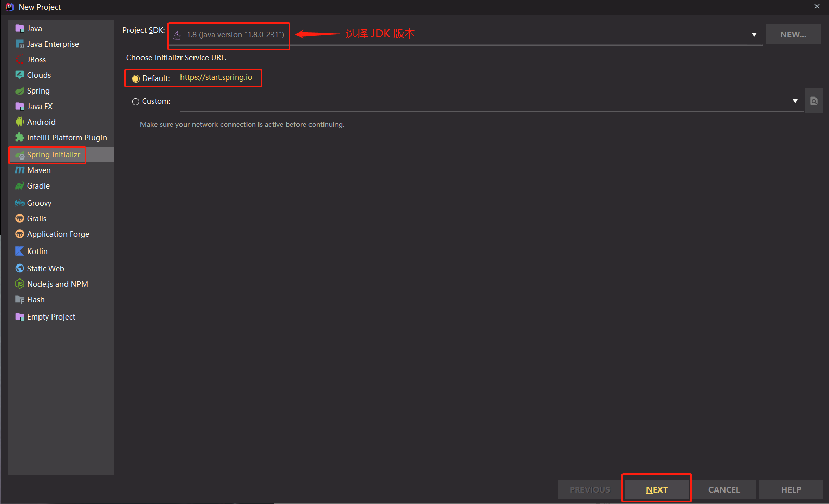The image size is (829, 504).
Task: Click the NEXT button
Action: pyautogui.click(x=657, y=489)
